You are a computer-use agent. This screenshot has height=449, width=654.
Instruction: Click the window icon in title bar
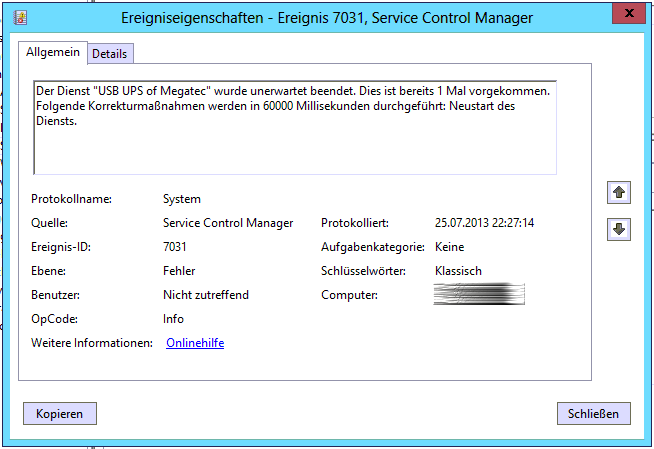point(20,17)
